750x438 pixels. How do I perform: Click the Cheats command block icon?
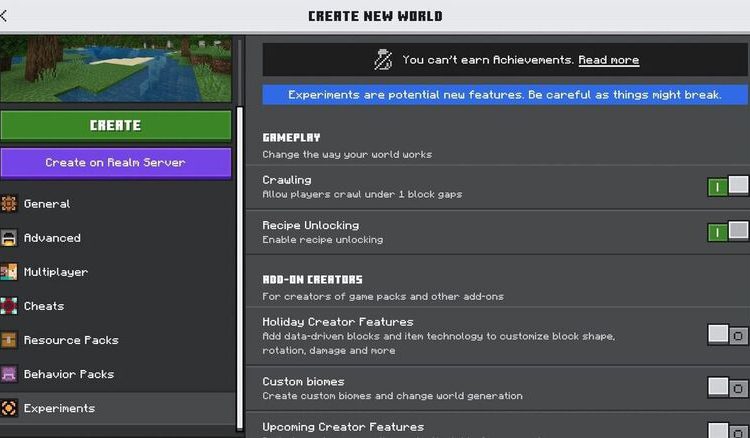(x=10, y=306)
